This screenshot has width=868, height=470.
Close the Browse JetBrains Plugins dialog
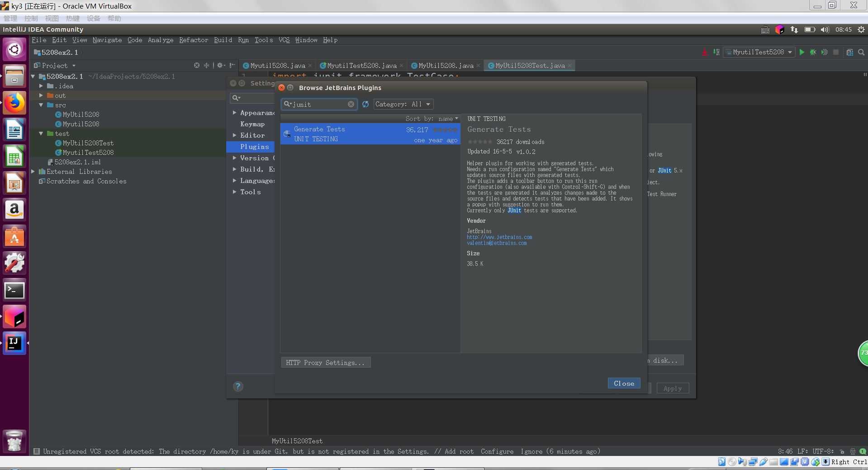pyautogui.click(x=624, y=384)
